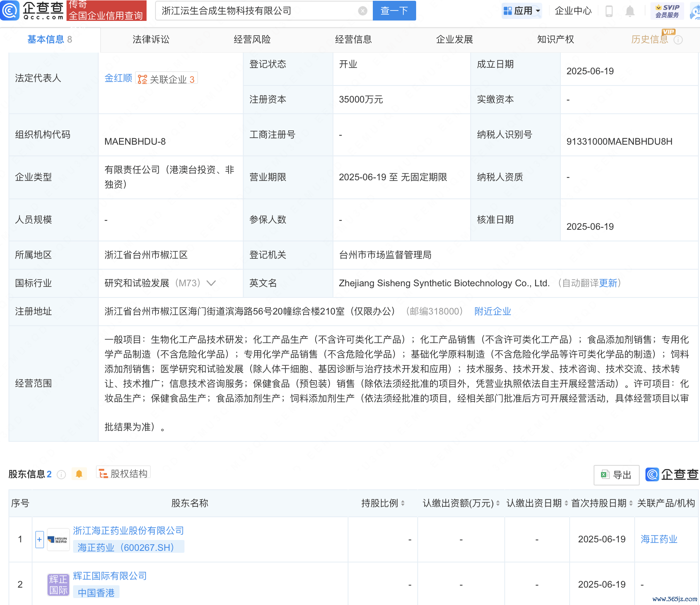Open 浙江海正药业股份有限公司 shareholder link
The image size is (700, 605).
(x=128, y=531)
